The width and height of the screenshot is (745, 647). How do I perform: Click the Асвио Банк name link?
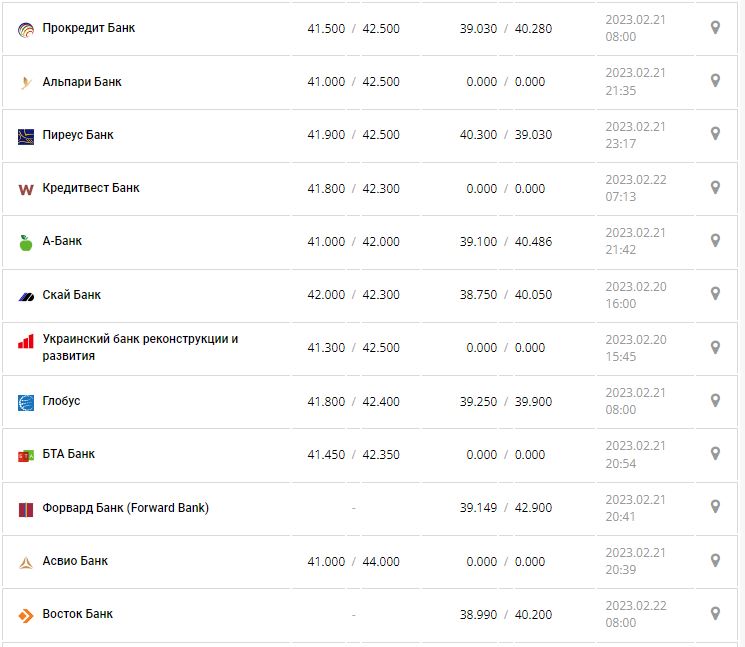point(75,561)
